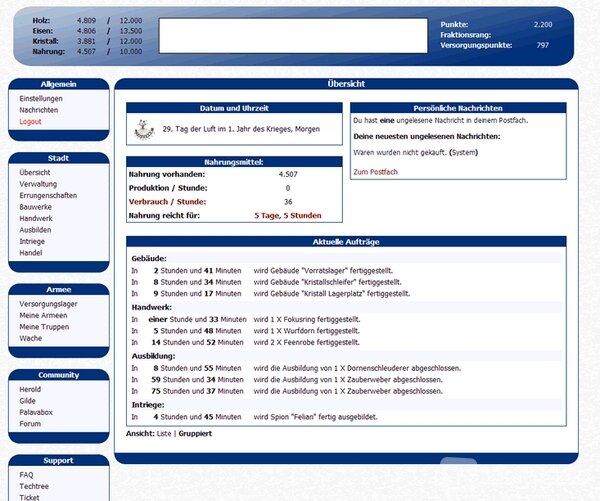Select Bauwerke in the sidebar
Image resolution: width=600 pixels, height=501 pixels.
36,206
